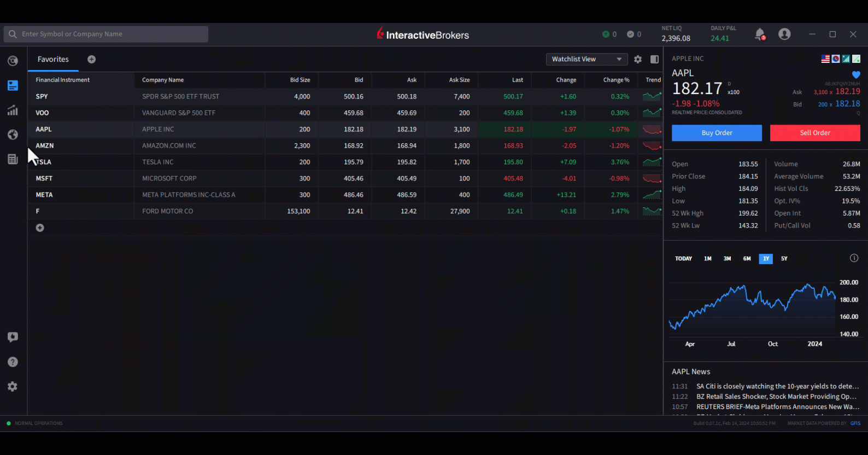
Task: Click the teal bar chart icon for AAPL
Action: click(x=846, y=59)
